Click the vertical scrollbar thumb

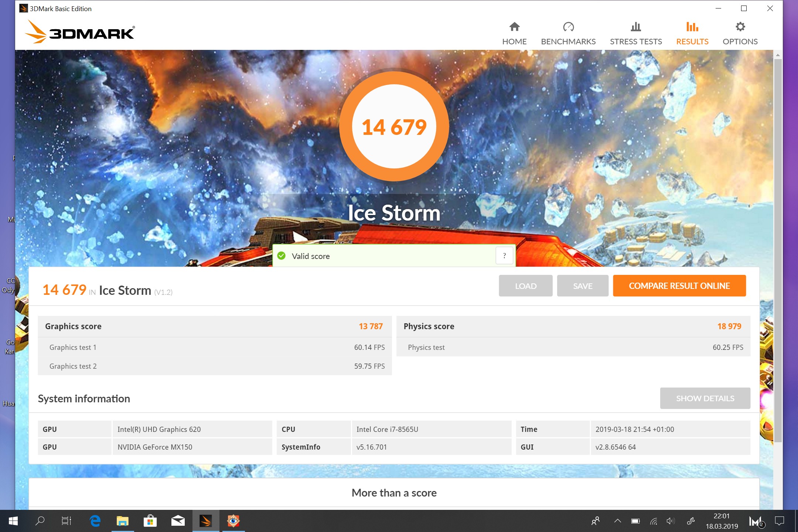(778, 250)
